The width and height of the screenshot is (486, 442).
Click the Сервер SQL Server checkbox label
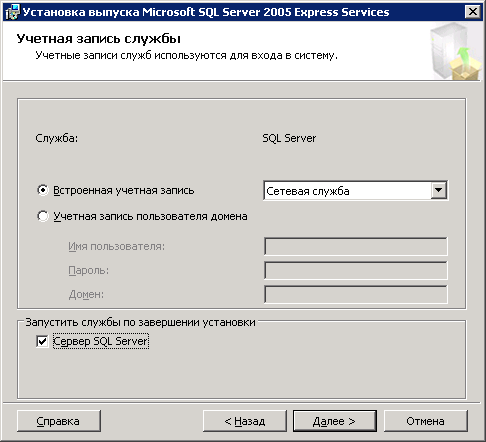(101, 341)
